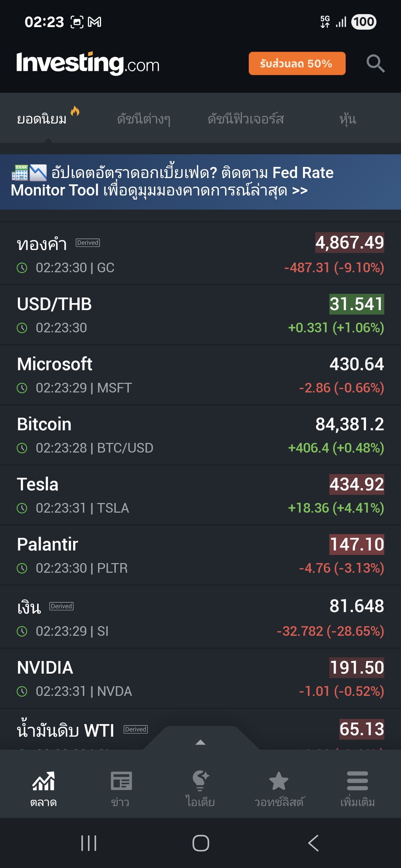Select the USD/THB currency pair row
The image size is (401, 868).
point(200,315)
